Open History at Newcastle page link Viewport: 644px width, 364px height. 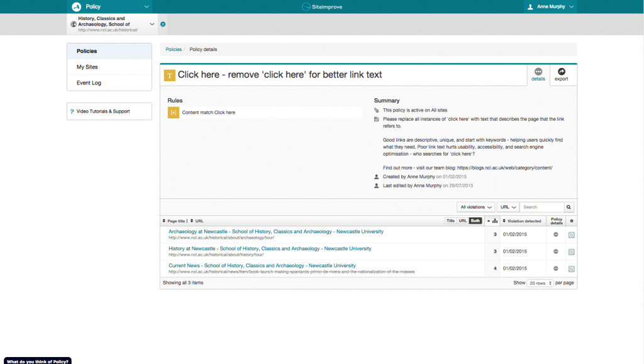270,249
